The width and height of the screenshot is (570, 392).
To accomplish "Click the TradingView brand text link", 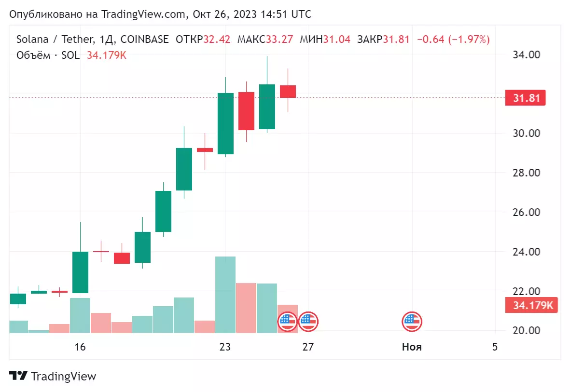I will (63, 376).
